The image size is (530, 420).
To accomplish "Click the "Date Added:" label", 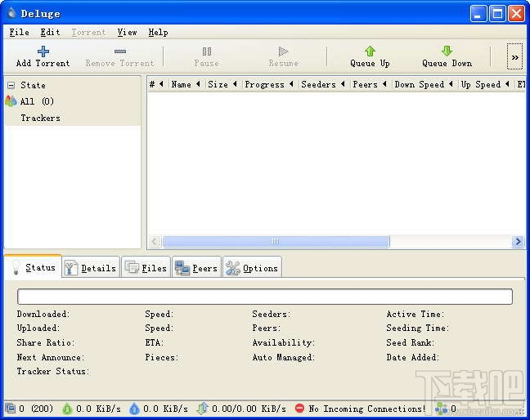I will [413, 357].
